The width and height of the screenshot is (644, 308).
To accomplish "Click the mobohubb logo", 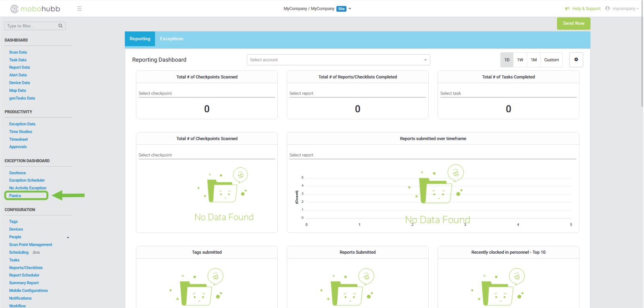I will click(35, 9).
